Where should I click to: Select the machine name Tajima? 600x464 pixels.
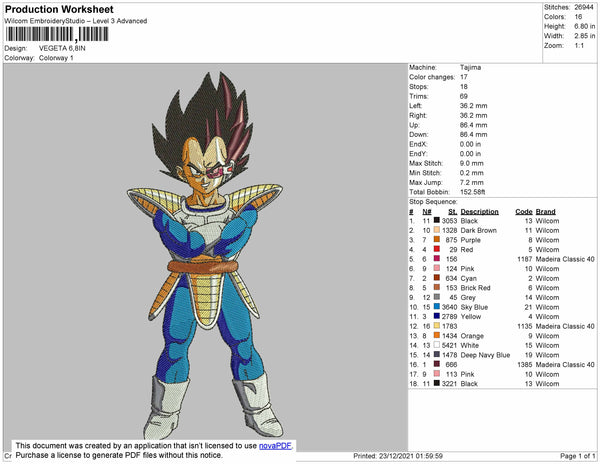pyautogui.click(x=470, y=67)
